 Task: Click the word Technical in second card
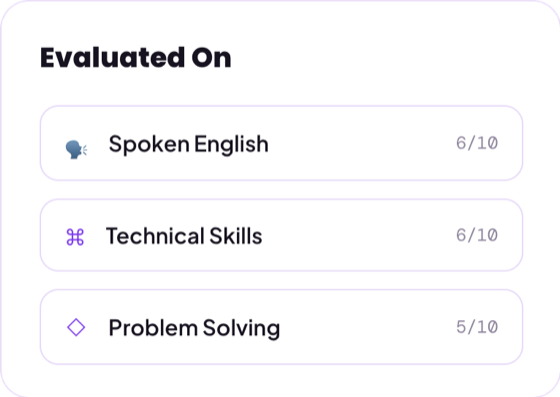click(156, 236)
